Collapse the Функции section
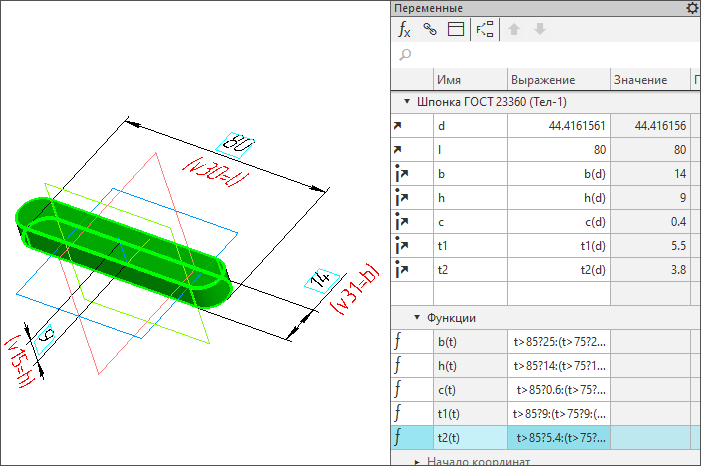 click(x=416, y=318)
